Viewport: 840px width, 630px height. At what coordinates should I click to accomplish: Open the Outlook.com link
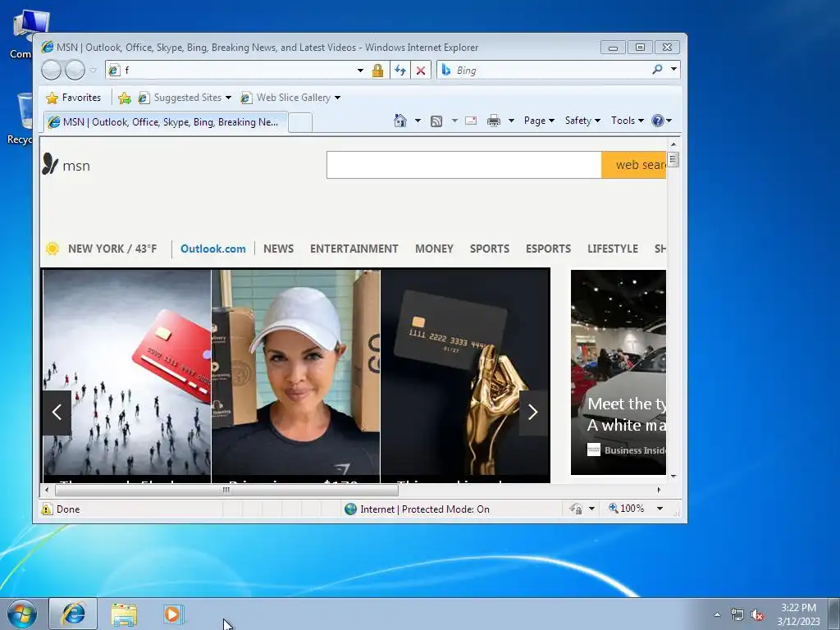pyautogui.click(x=213, y=249)
